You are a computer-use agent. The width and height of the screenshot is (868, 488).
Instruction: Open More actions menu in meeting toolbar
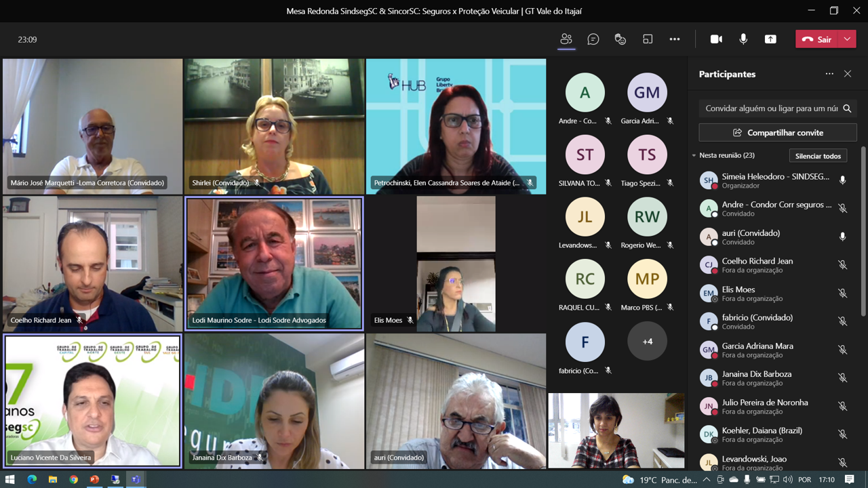675,39
